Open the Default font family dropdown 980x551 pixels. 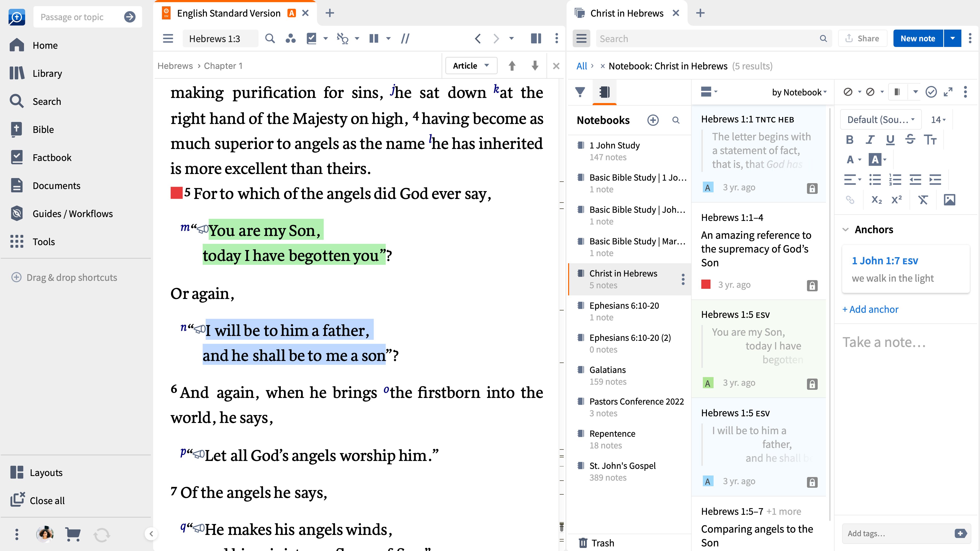coord(880,120)
